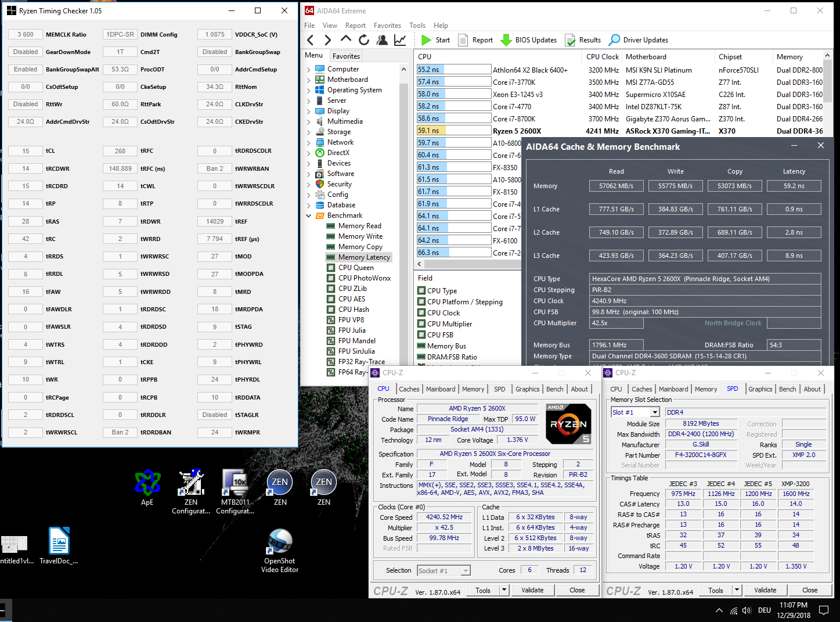Click the AIDA64 tree scrollbar up arrow
Image resolution: width=840 pixels, height=622 pixels.
pyautogui.click(x=403, y=69)
